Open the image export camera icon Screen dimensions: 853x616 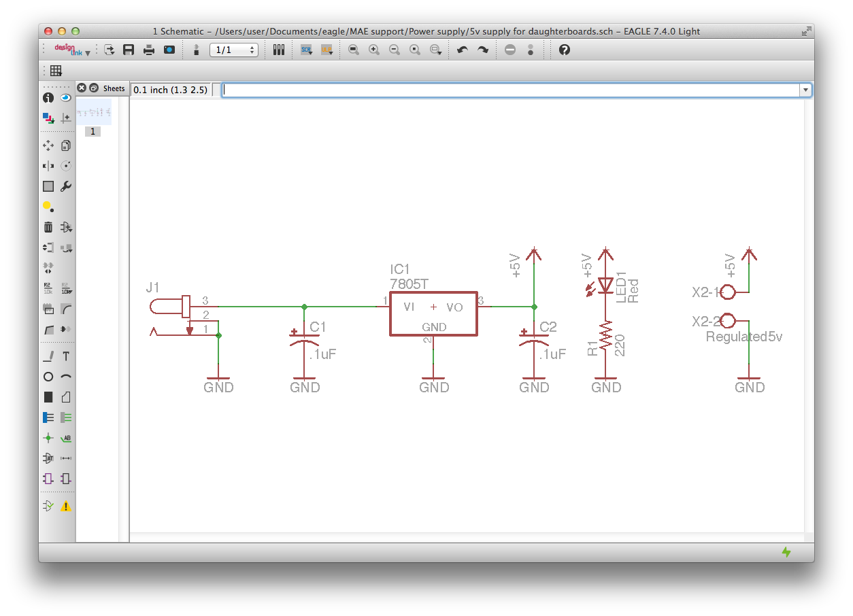(169, 49)
